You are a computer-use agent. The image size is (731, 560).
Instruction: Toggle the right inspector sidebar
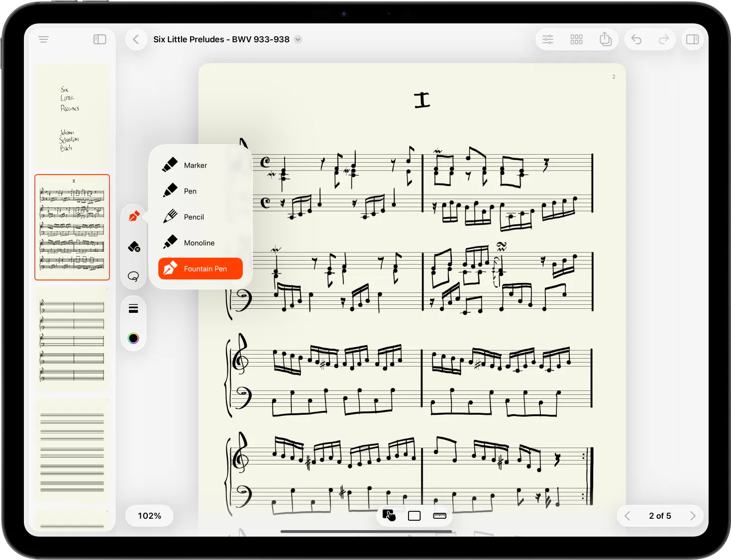point(693,39)
